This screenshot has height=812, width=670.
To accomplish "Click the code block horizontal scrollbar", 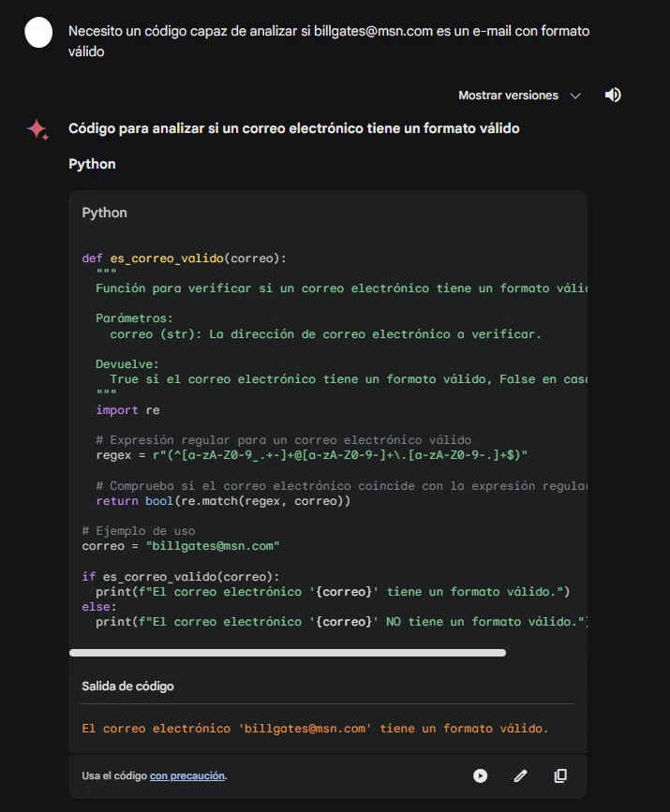I will click(x=287, y=652).
